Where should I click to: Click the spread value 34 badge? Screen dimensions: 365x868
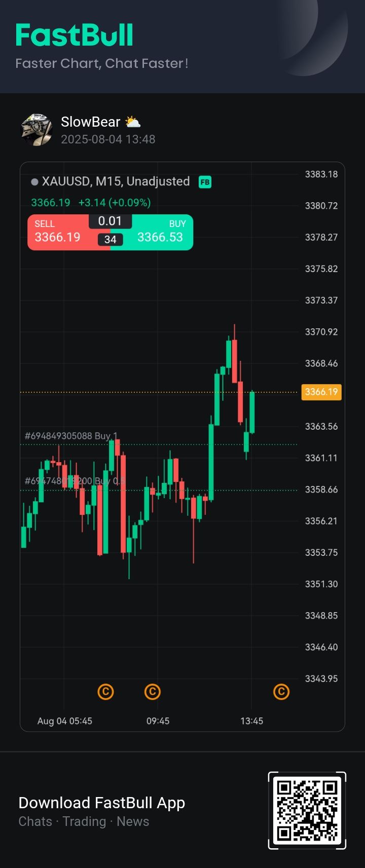(x=111, y=240)
